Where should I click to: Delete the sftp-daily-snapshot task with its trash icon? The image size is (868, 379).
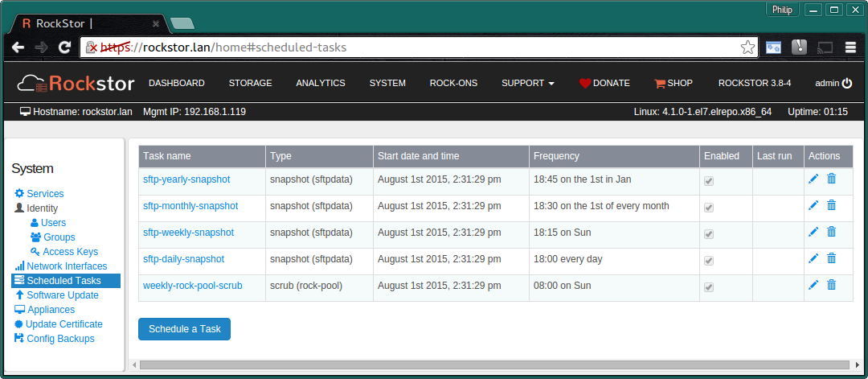(832, 258)
